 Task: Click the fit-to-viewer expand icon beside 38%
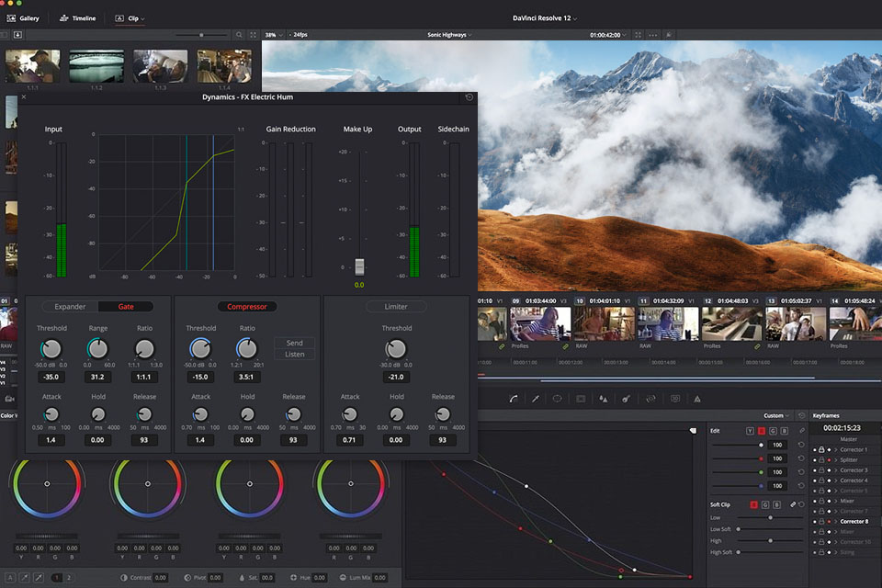254,35
